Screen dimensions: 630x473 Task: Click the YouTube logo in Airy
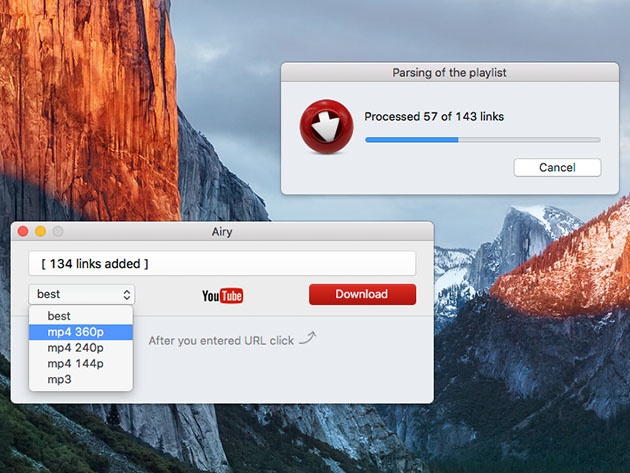click(x=223, y=296)
